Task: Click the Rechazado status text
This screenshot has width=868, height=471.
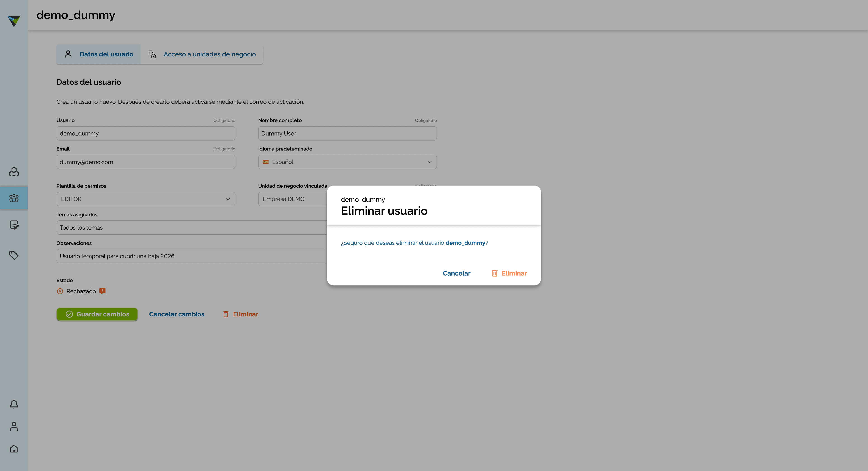Action: point(81,291)
